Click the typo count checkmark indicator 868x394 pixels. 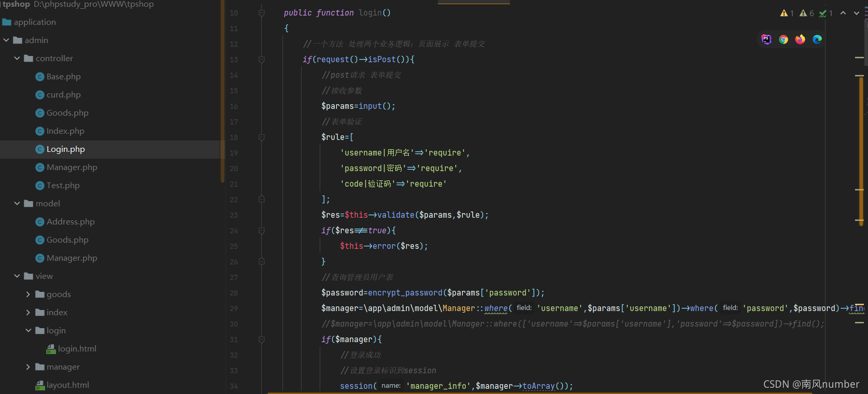pos(826,13)
